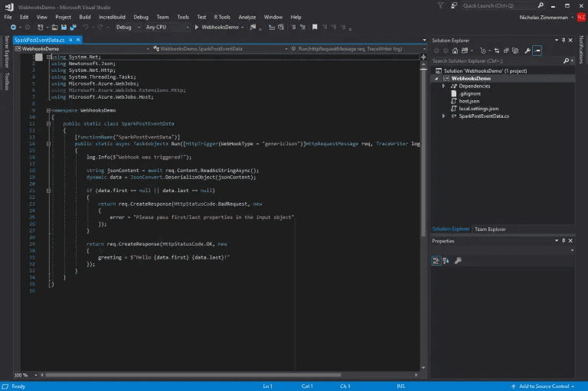The height and width of the screenshot is (391, 588).
Task: Start debugging with WebhooksDemo play button
Action: point(196,28)
